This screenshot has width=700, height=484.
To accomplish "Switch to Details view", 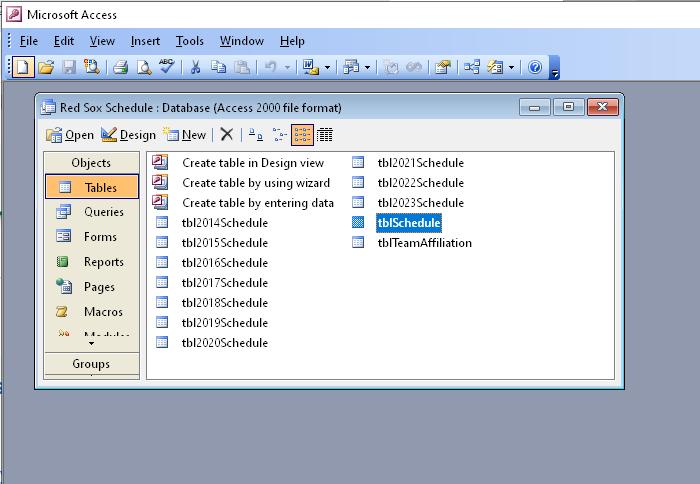I will click(x=325, y=134).
